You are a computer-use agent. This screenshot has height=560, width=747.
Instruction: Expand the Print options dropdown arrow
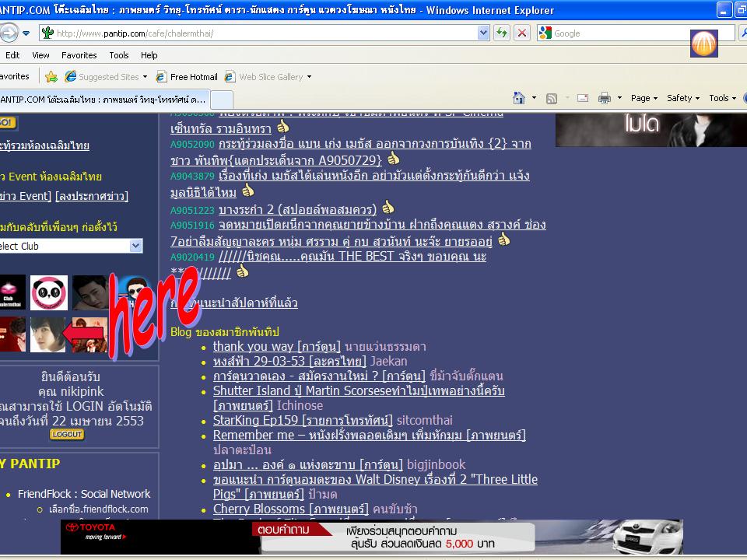(x=620, y=98)
